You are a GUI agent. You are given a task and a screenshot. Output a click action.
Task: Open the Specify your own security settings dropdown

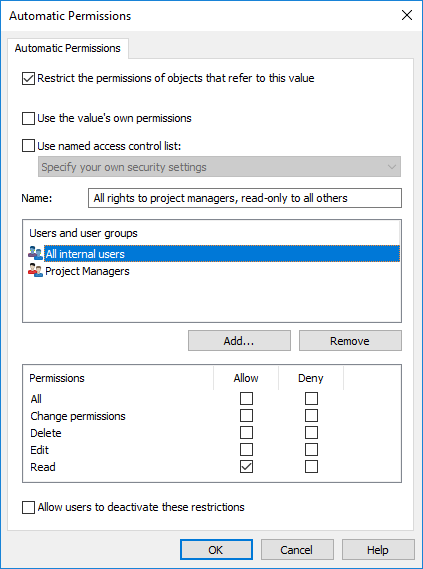219,167
